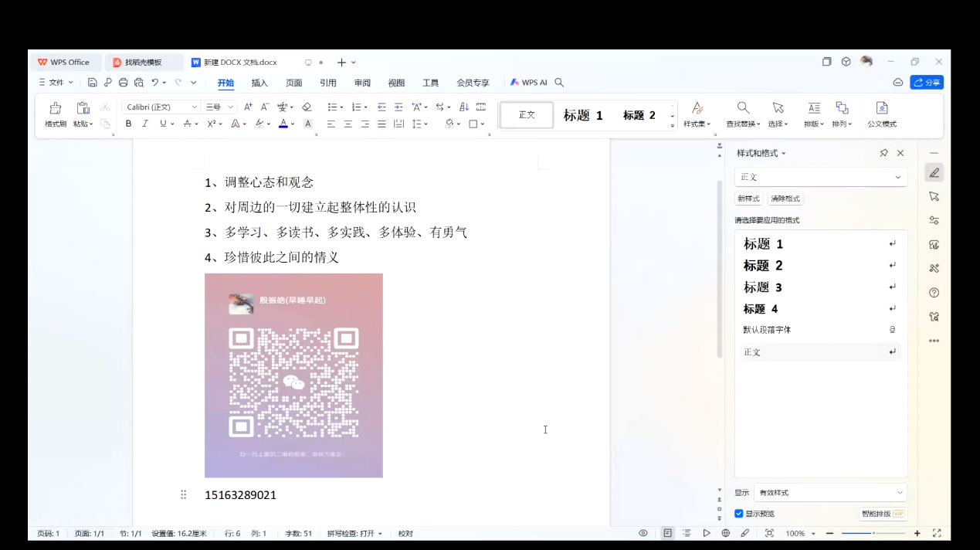Click the 新样式 button
The width and height of the screenshot is (980, 550).
[x=748, y=199]
